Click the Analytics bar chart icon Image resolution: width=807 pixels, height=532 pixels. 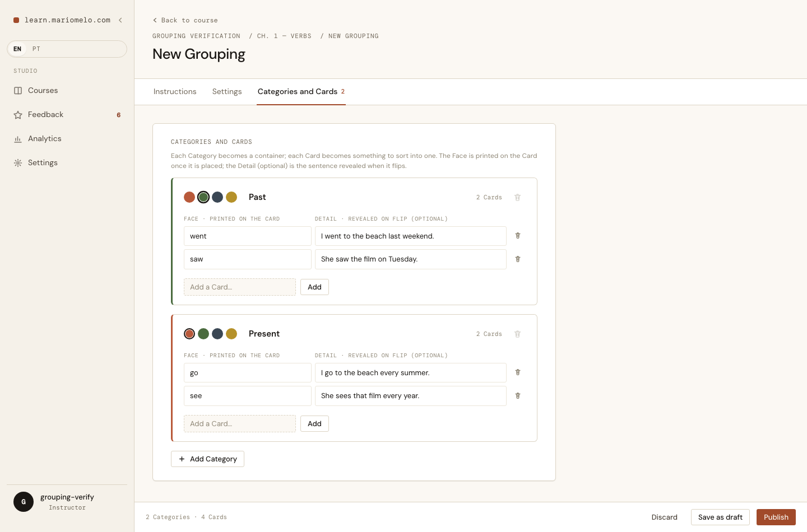tap(18, 139)
